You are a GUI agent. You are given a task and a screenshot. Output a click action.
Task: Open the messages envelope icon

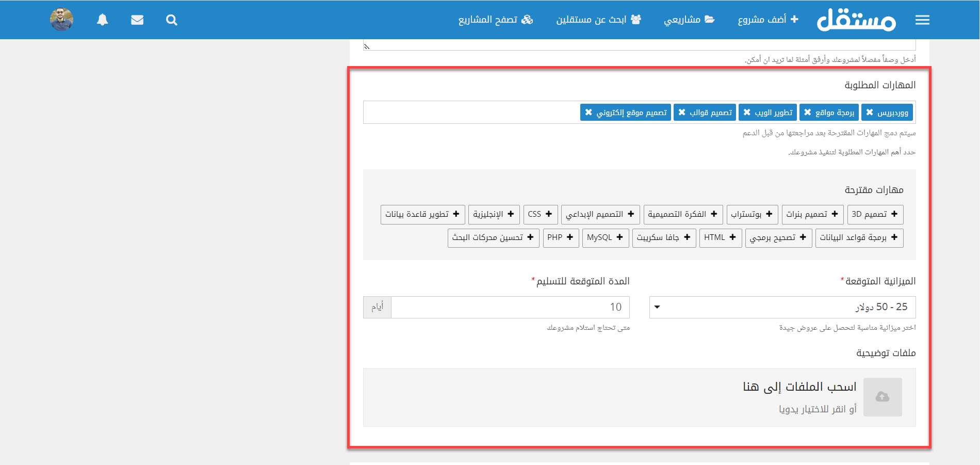pyautogui.click(x=137, y=20)
